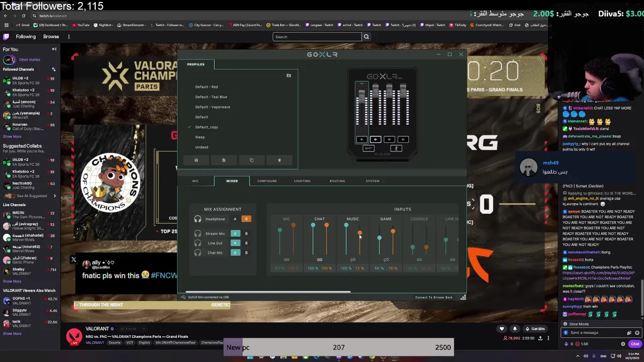
Task: Click Get Bits button
Action: click(535, 329)
